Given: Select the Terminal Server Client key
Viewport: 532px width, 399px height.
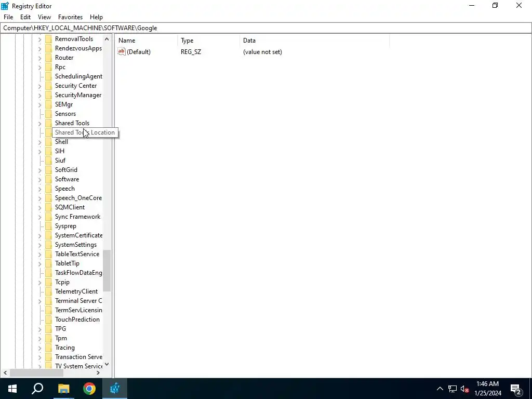Looking at the screenshot, I should [x=78, y=301].
